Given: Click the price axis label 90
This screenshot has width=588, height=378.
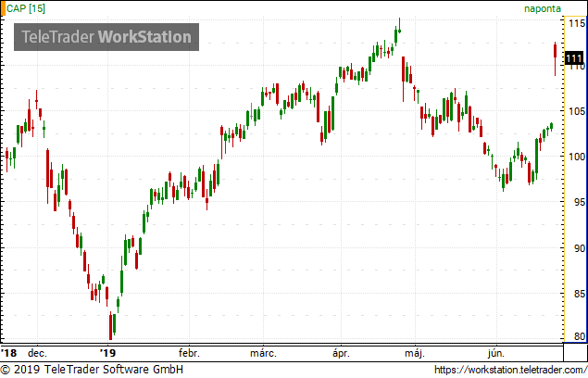Looking at the screenshot, I should tap(579, 248).
